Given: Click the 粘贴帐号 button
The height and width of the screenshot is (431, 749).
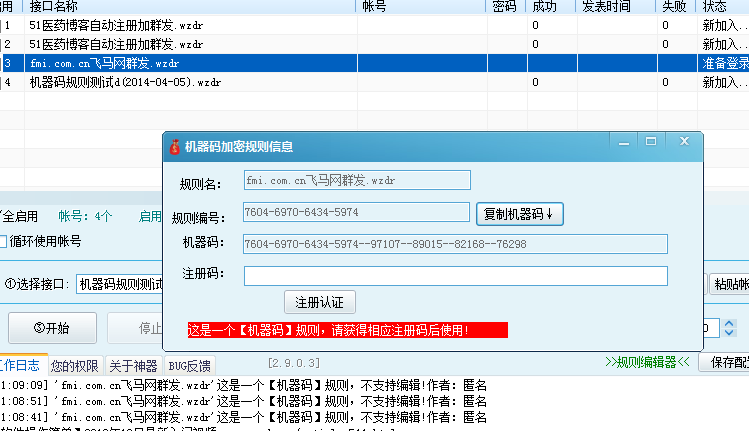Looking at the screenshot, I should pyautogui.click(x=729, y=284).
